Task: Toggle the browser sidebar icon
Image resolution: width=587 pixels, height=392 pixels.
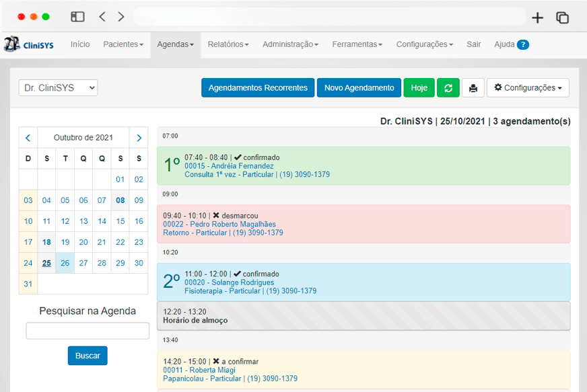Action: 77,17
